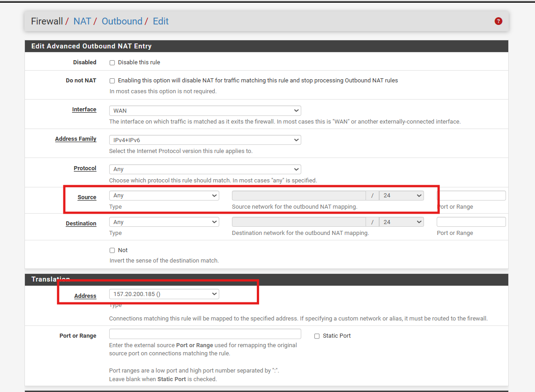Open the Source Type dropdown
The height and width of the screenshot is (392, 535).
pyautogui.click(x=164, y=196)
